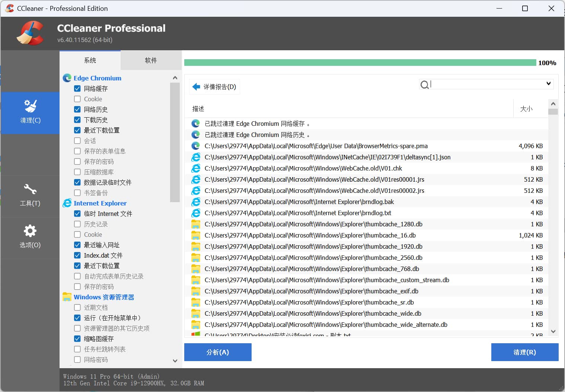565x392 pixels.
Task: Click Edge icon beside 已跳过清理 网络历史 row
Action: [x=196, y=135]
